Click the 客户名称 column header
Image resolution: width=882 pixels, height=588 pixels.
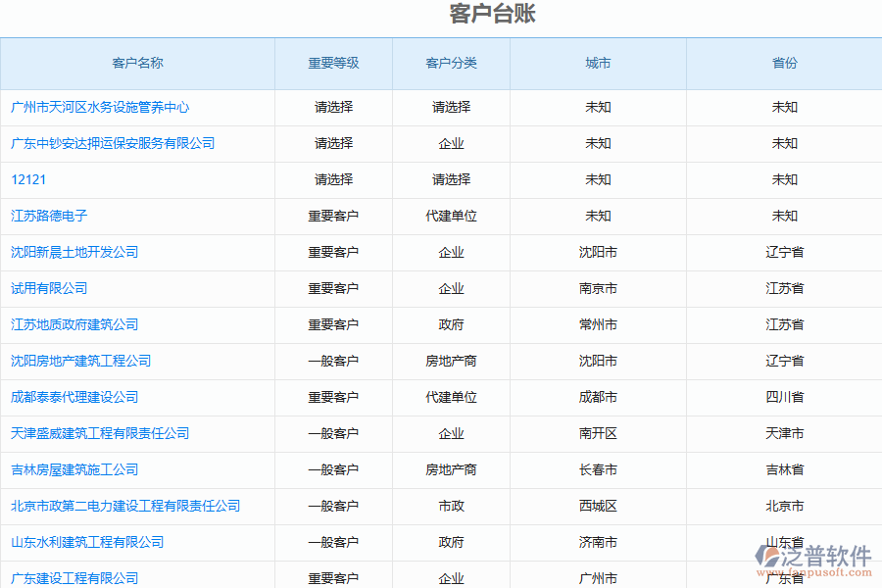(137, 63)
